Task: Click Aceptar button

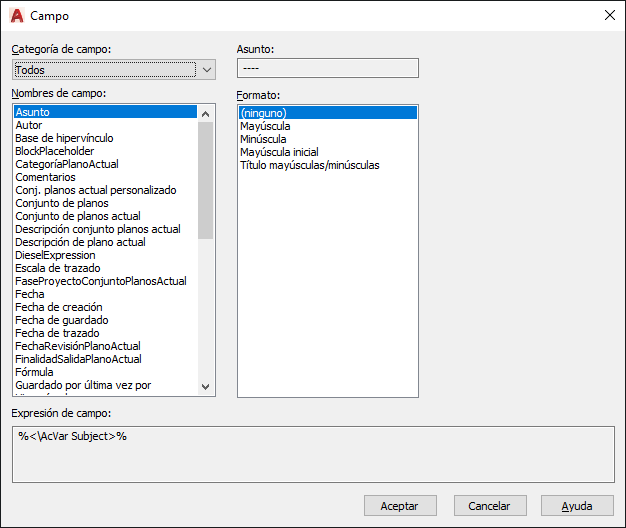Action: (400, 506)
